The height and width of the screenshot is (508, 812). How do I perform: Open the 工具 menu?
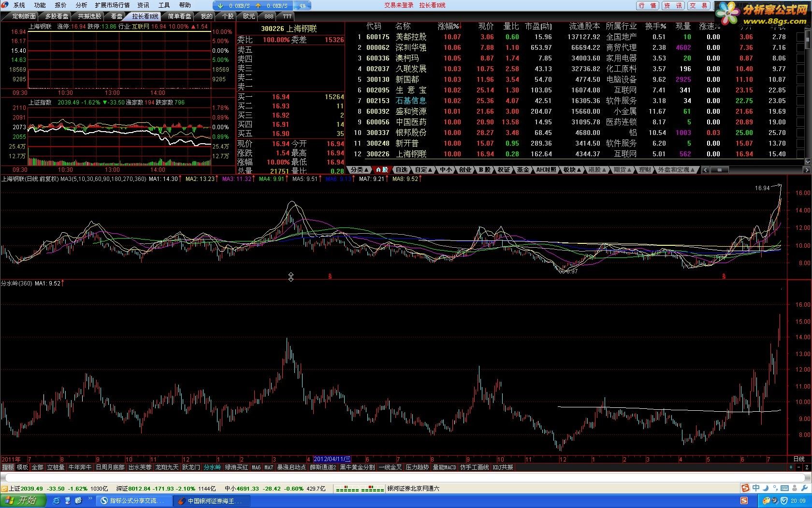coord(164,5)
